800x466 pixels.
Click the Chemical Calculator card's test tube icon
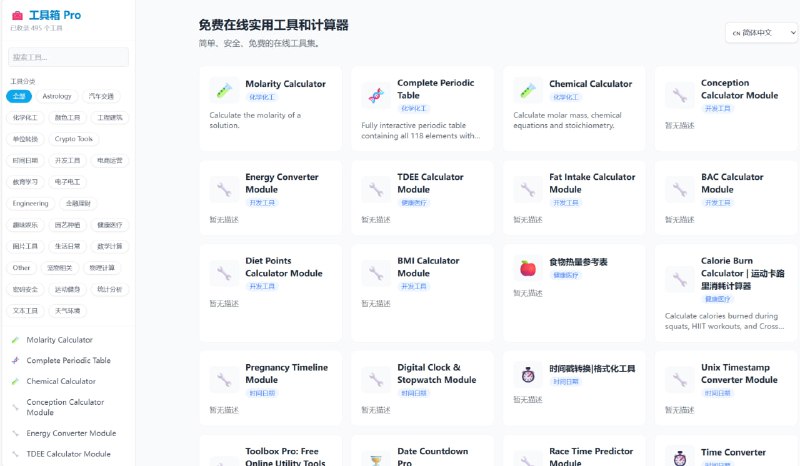pyautogui.click(x=528, y=91)
